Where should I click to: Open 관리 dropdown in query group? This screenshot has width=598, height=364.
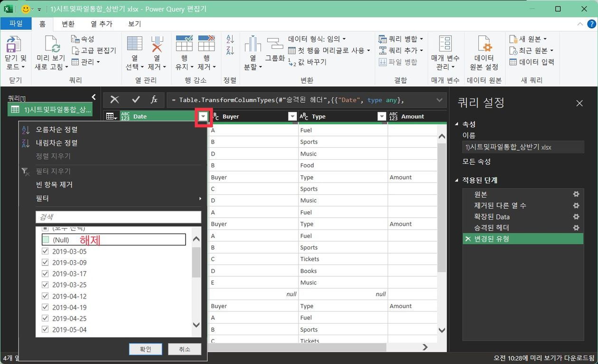(x=86, y=62)
